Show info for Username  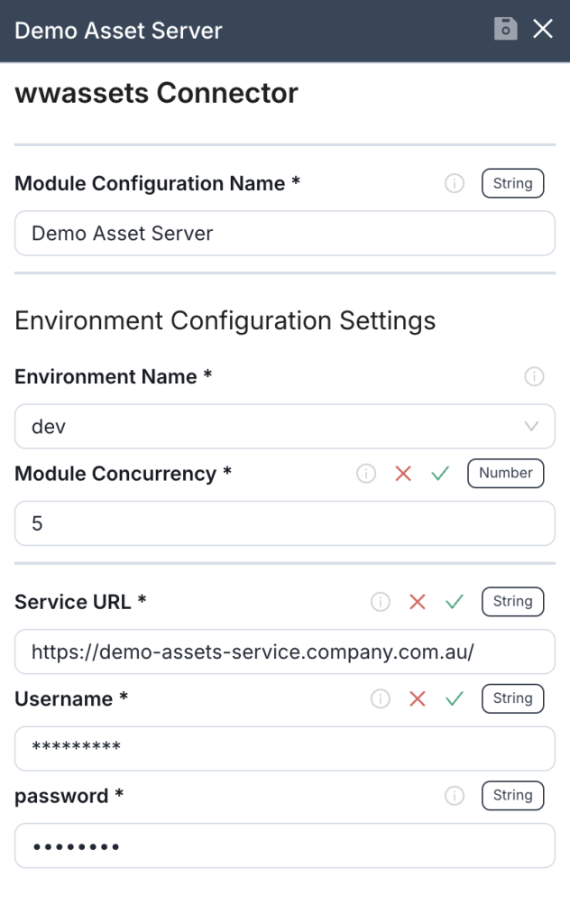pos(381,699)
